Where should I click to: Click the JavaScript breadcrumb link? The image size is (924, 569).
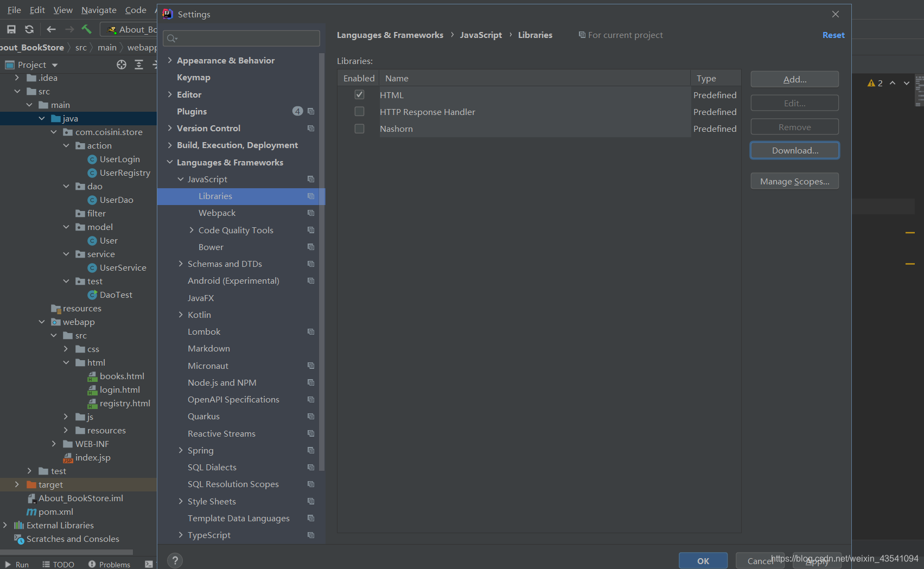(481, 35)
